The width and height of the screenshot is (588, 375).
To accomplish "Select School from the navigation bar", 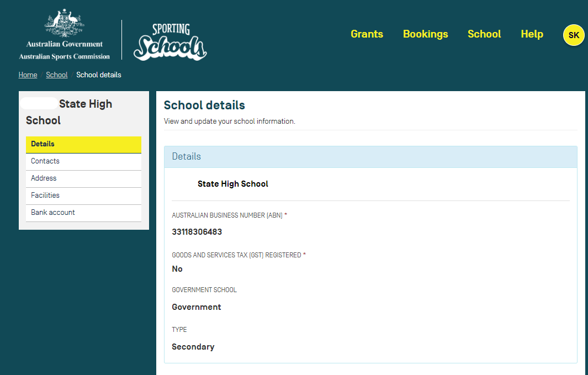I will [x=484, y=34].
